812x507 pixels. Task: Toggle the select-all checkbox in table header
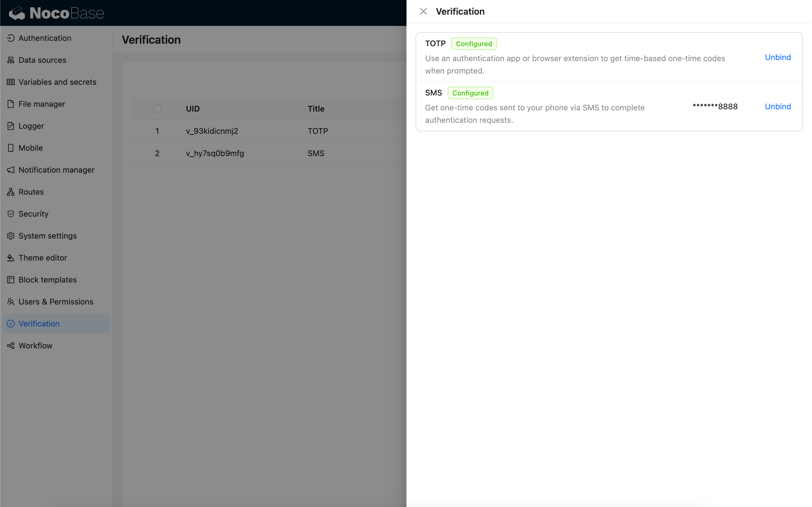coord(157,109)
